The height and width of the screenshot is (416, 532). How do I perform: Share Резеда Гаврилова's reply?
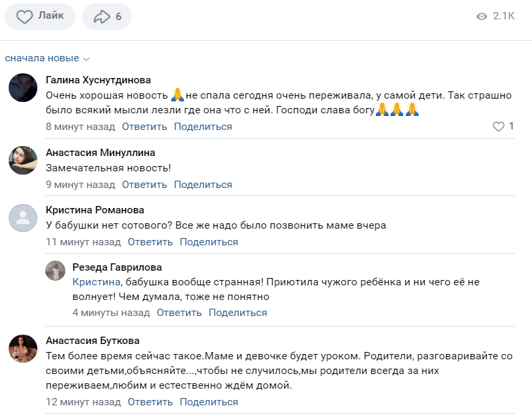237,312
